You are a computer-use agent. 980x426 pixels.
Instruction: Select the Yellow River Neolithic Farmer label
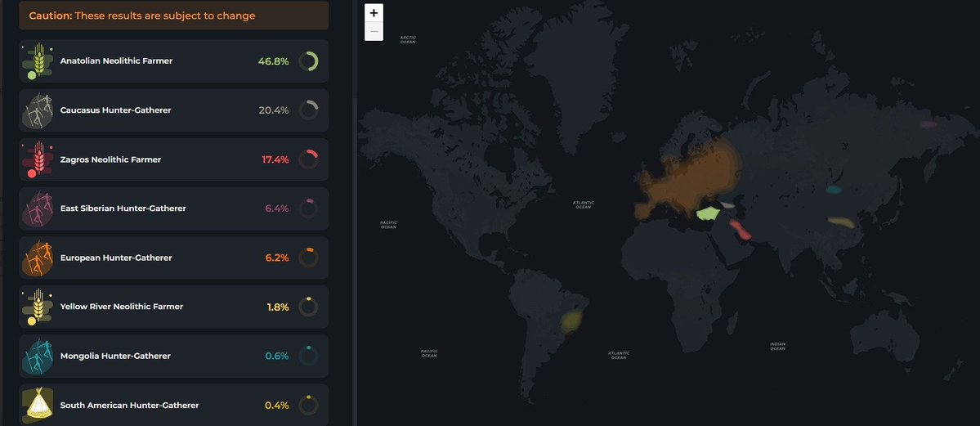click(122, 307)
